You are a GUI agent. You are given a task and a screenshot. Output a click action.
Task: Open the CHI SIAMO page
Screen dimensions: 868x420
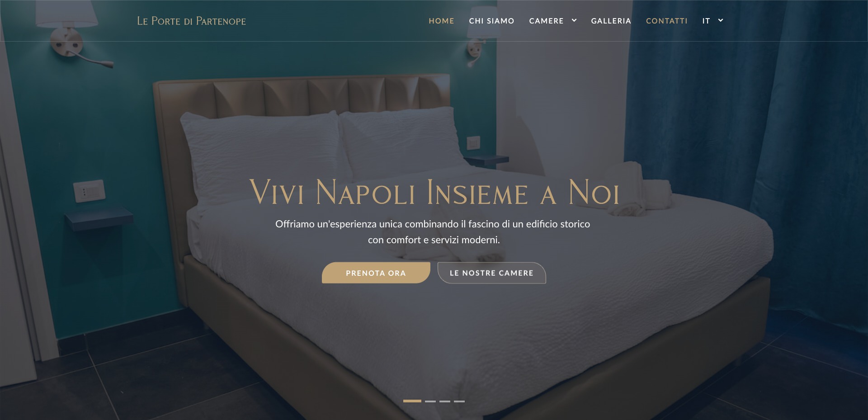[x=491, y=21]
